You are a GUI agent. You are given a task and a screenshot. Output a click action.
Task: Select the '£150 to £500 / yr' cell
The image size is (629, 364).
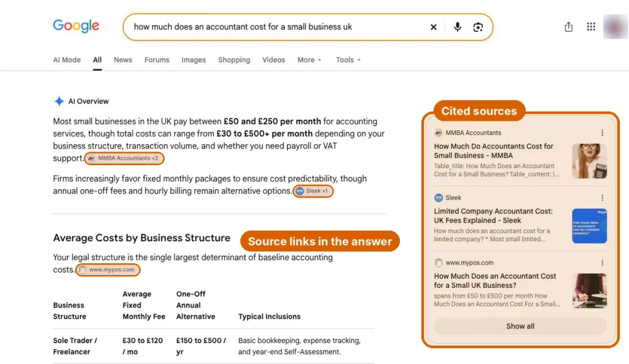click(201, 346)
